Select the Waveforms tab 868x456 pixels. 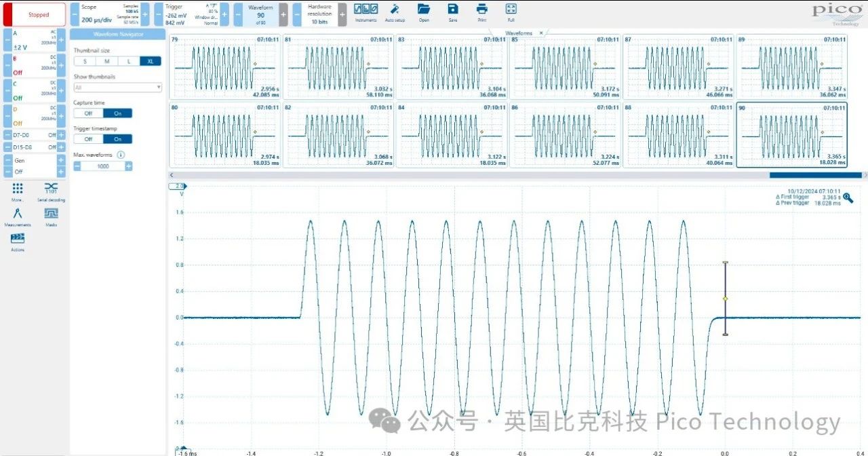[x=519, y=33]
